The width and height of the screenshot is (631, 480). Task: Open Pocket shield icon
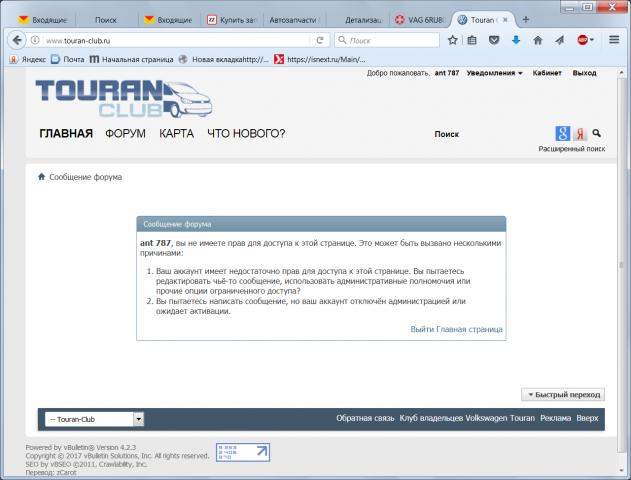coord(494,40)
